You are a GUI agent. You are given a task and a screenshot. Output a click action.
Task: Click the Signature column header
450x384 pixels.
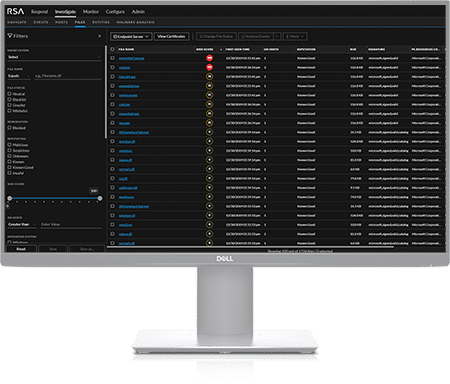coord(377,49)
